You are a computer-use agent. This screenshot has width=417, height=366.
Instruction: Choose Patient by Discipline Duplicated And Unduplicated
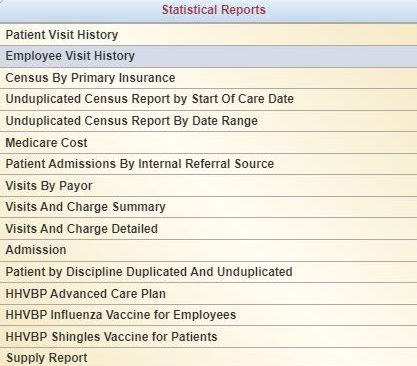tap(208, 272)
